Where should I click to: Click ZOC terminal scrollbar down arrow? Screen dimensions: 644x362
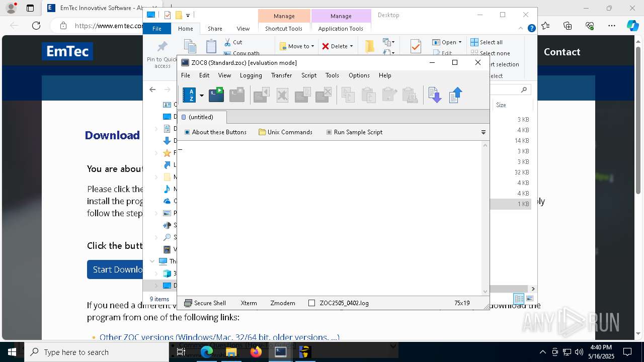coord(485,291)
